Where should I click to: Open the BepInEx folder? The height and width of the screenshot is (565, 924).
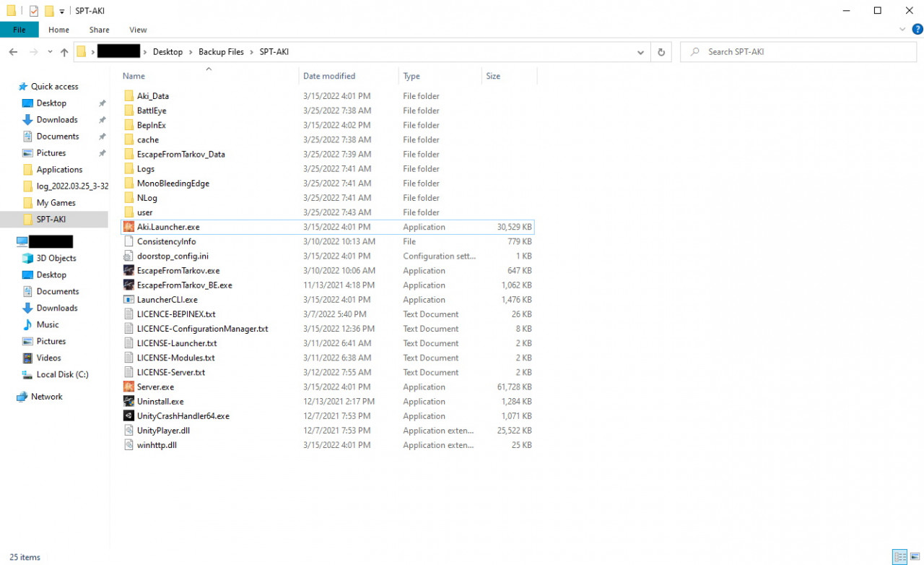(x=151, y=125)
